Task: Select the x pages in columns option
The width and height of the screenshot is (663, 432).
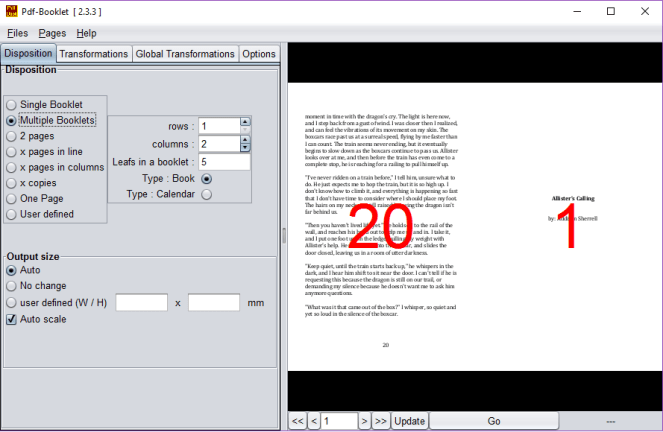Action: (x=11, y=168)
